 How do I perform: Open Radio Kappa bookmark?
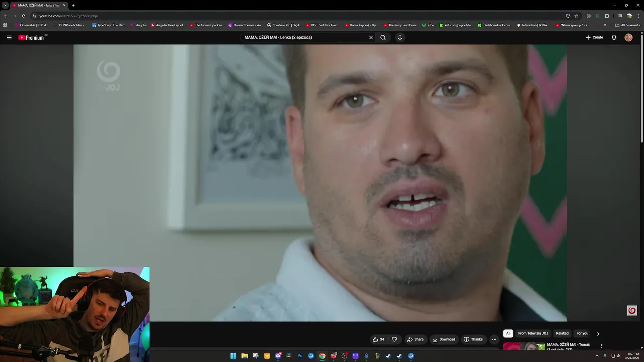click(x=362, y=25)
